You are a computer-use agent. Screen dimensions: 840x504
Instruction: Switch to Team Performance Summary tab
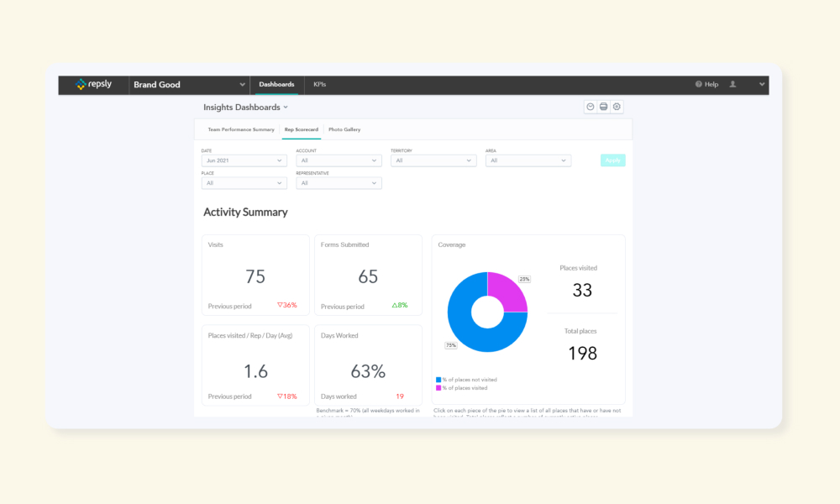(x=241, y=129)
